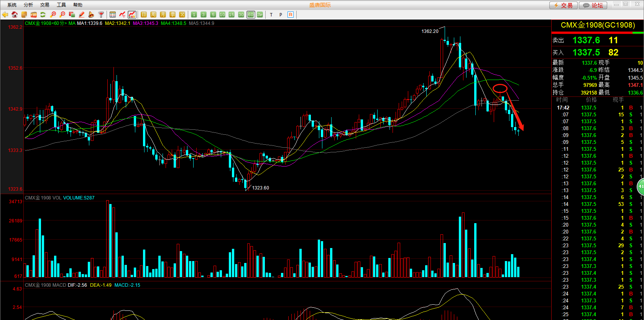Click the T toolbar button
Image resolution: width=644 pixels, height=320 pixels.
271,15
